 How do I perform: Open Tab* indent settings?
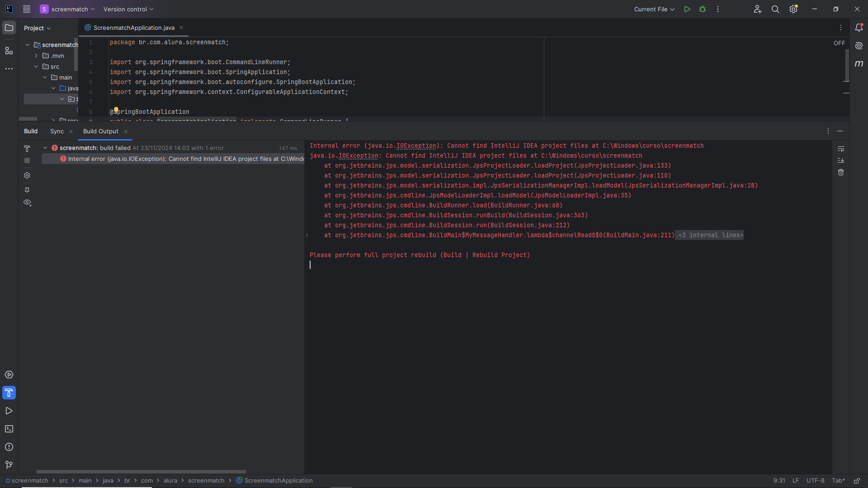coord(838,481)
